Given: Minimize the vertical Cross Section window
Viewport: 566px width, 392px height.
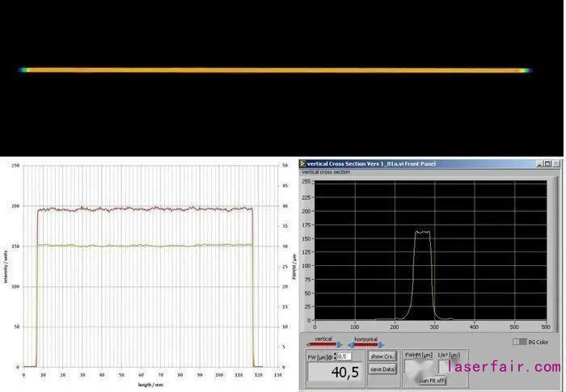Looking at the screenshot, I should click(538, 163).
